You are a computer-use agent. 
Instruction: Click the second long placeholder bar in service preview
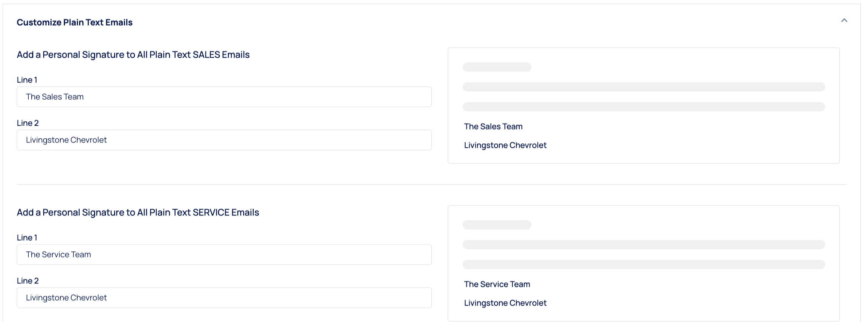pyautogui.click(x=644, y=265)
